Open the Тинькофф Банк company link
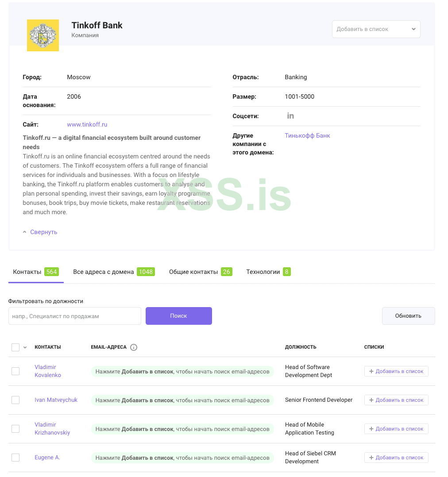The height and width of the screenshot is (477, 448). tap(307, 136)
